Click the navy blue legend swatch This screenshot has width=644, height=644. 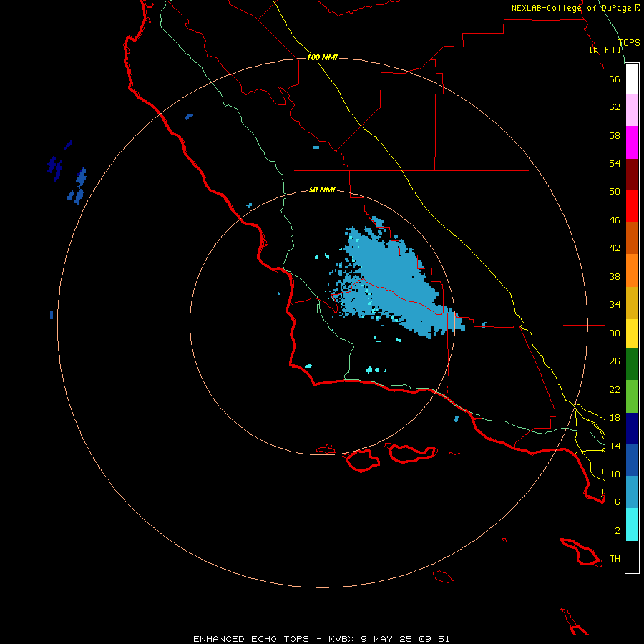click(632, 429)
